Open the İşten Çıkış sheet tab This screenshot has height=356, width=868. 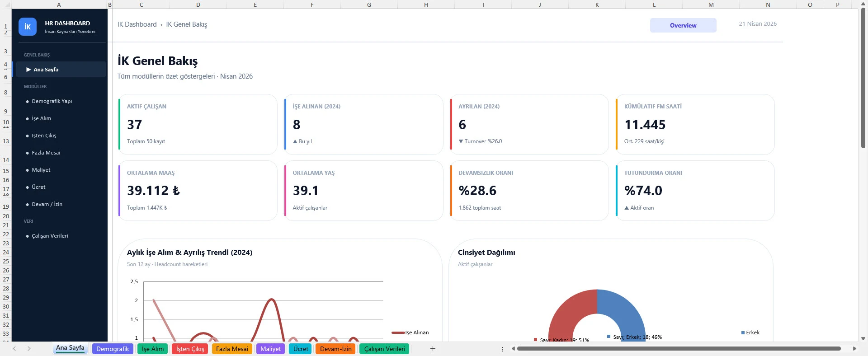(190, 349)
